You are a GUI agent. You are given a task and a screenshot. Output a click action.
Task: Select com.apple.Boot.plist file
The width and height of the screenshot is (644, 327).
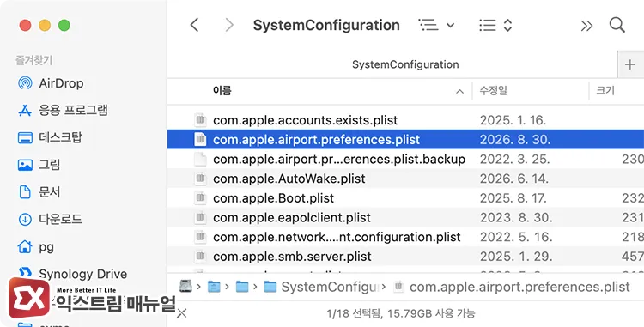click(274, 198)
